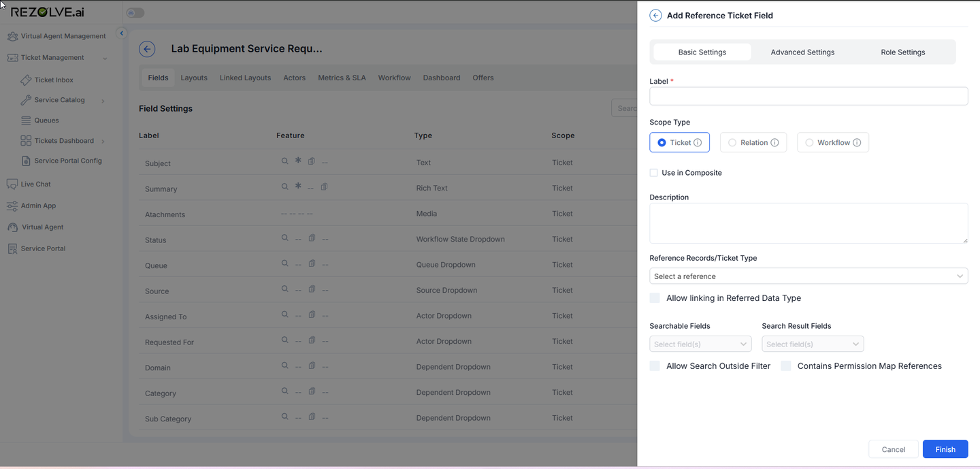Expand the Tickets Dashboard submenu arrow
The width and height of the screenshot is (980, 469).
pos(103,142)
